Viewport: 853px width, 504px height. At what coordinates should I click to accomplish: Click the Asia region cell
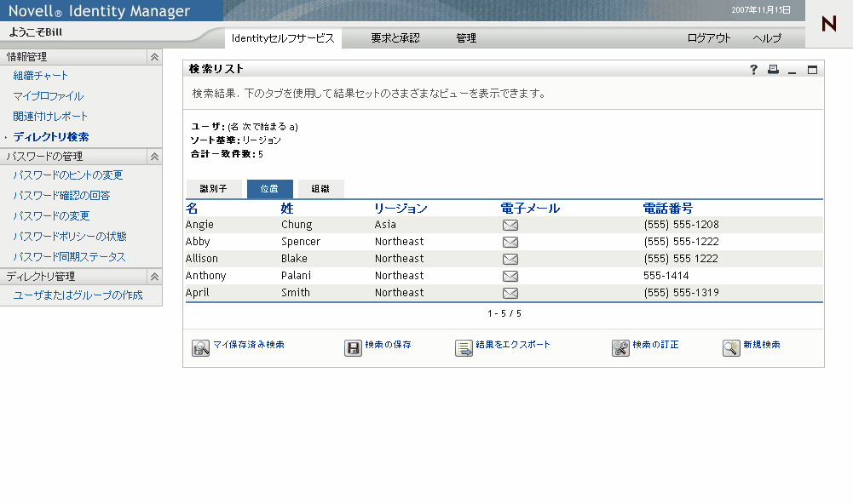coord(385,225)
